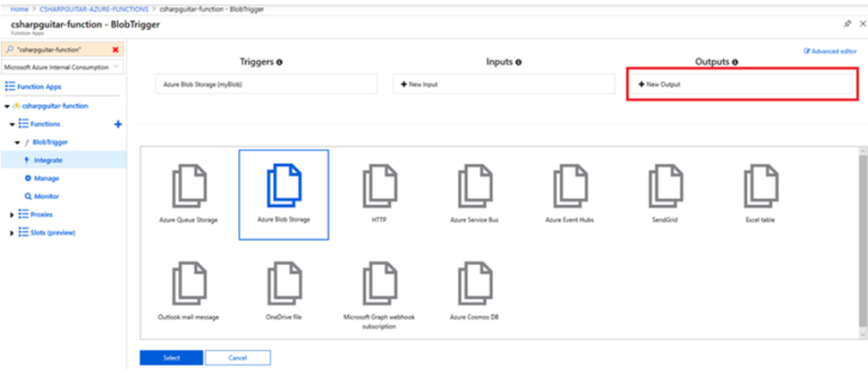Click the scrollbar down arrow in output list
Image resolution: width=868 pixels, height=373 pixels.
[862, 334]
